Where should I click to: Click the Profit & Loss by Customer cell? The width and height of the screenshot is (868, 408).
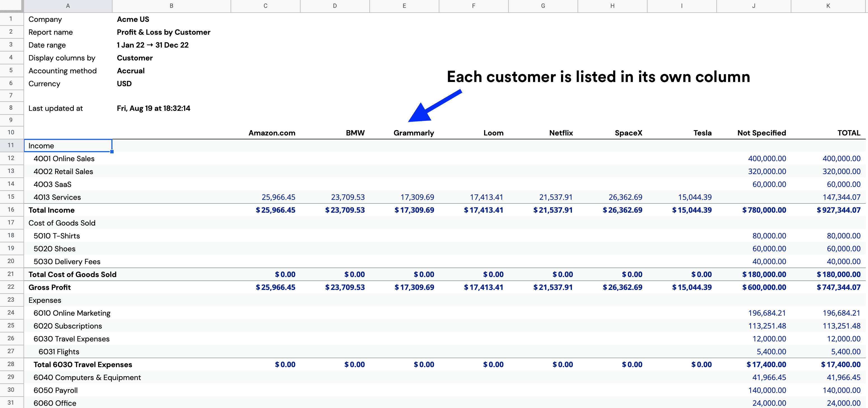[163, 32]
